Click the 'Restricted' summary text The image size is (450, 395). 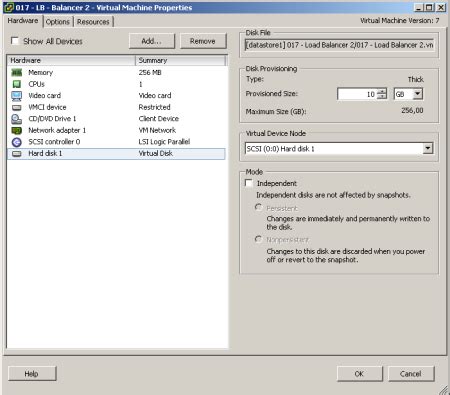pos(154,107)
